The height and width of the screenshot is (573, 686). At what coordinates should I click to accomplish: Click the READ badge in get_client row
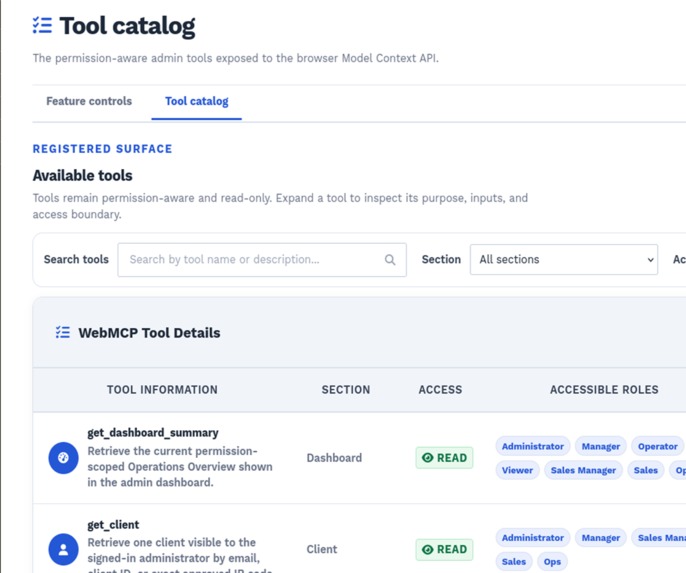point(444,549)
